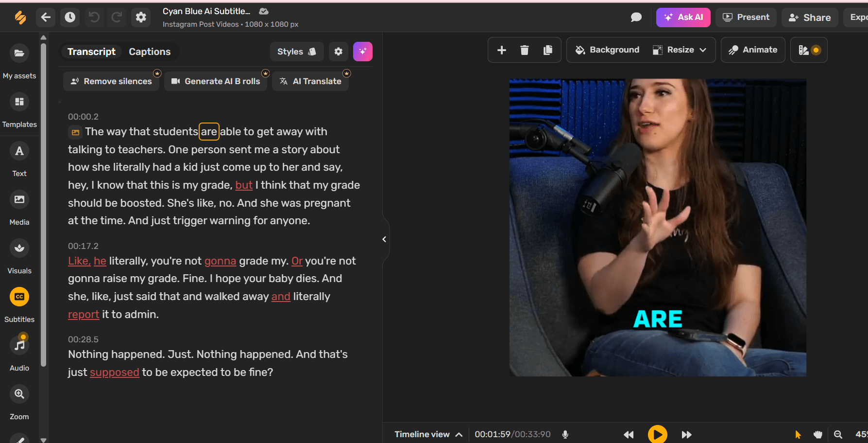Open the Resize dropdown
The width and height of the screenshot is (868, 443).
[680, 50]
